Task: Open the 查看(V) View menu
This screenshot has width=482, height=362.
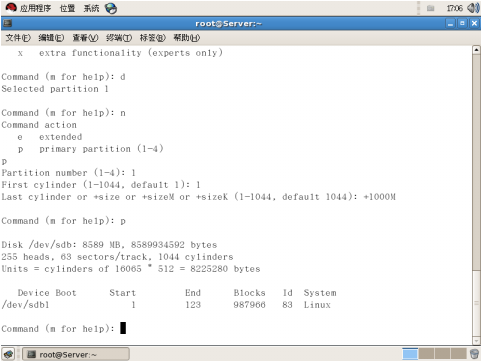Action: (x=85, y=38)
